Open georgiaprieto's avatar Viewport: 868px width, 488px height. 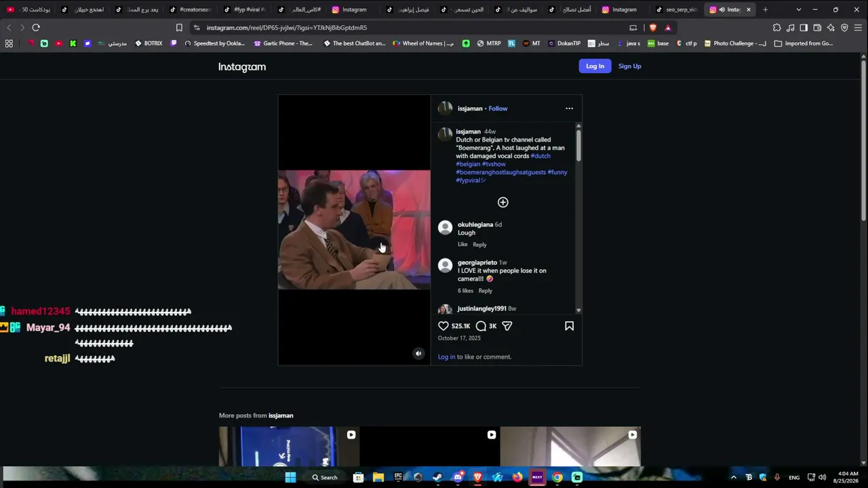point(445,266)
